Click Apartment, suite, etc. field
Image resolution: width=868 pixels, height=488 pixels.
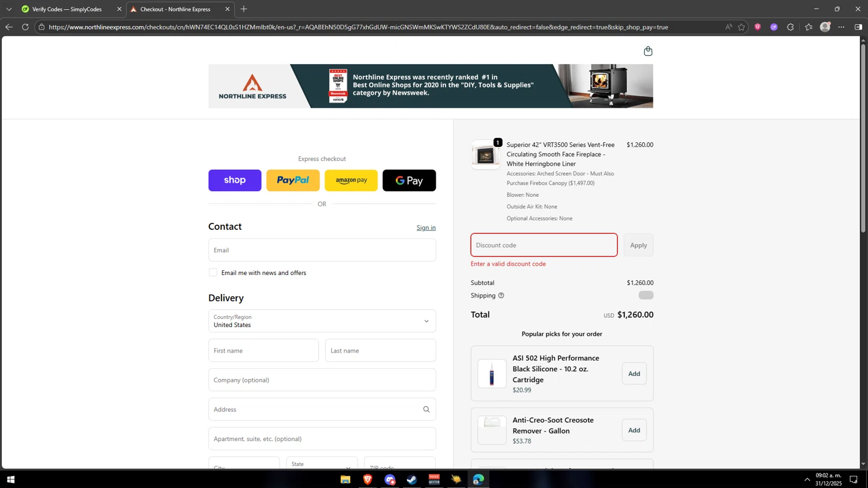click(x=322, y=439)
